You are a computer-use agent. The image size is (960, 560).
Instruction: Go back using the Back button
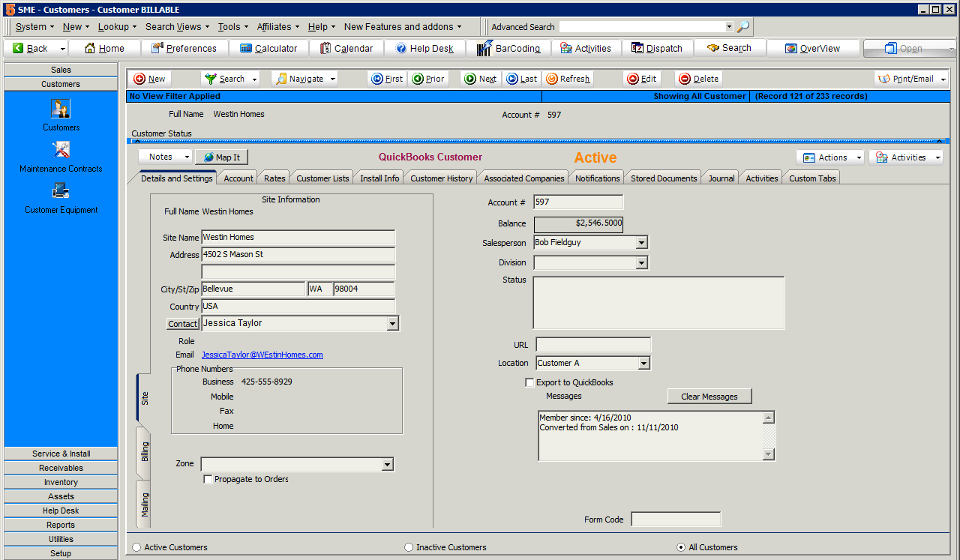pyautogui.click(x=30, y=48)
